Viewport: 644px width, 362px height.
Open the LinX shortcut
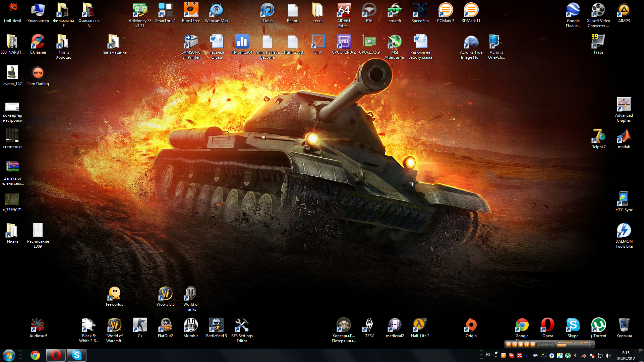pos(318,45)
